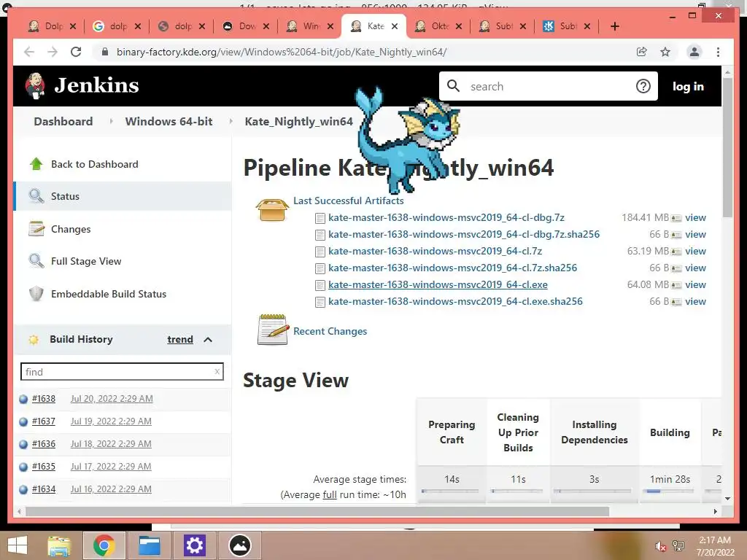Click the Last Successful Artifacts box icon
Image resolution: width=747 pixels, height=560 pixels.
click(x=273, y=210)
